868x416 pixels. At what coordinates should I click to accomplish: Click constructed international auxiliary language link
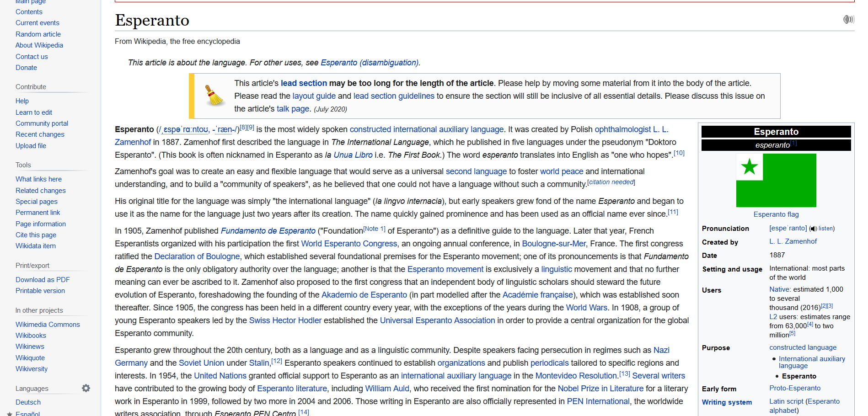[427, 129]
